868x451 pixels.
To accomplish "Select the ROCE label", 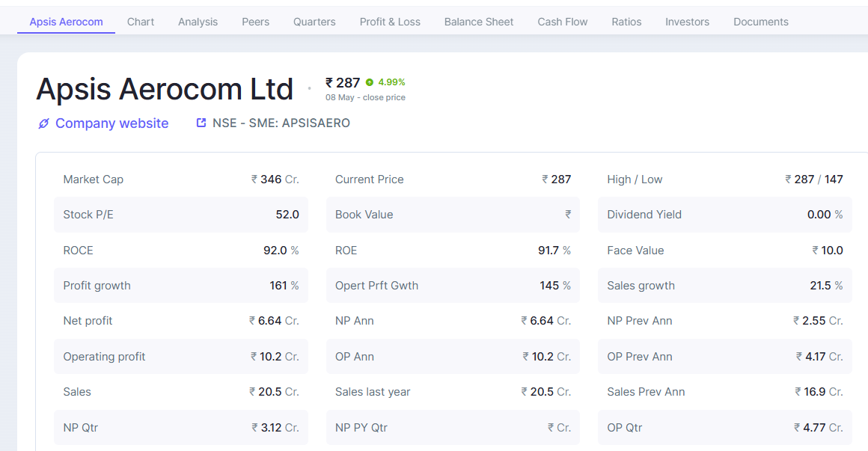I will [78, 250].
